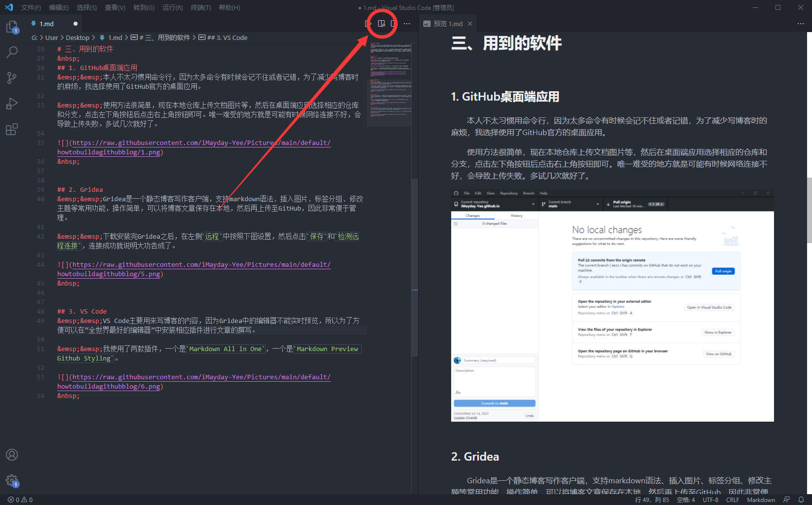The height and width of the screenshot is (505, 812).
Task: Open the 终端(T) menu
Action: (201, 7)
